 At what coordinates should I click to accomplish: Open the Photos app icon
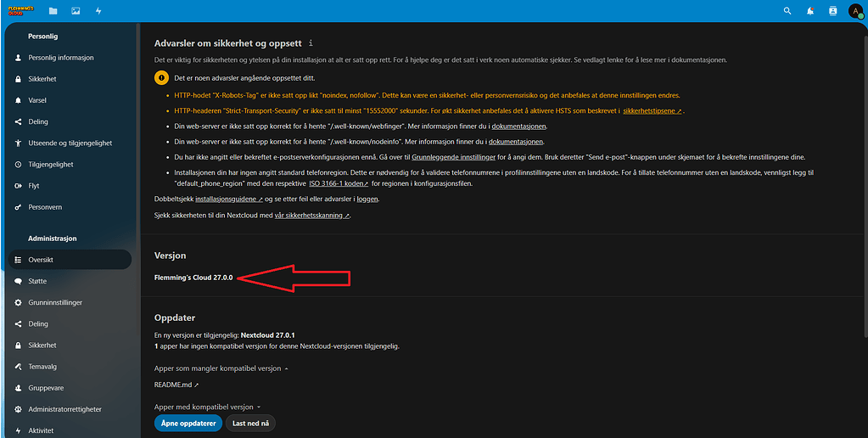click(76, 10)
